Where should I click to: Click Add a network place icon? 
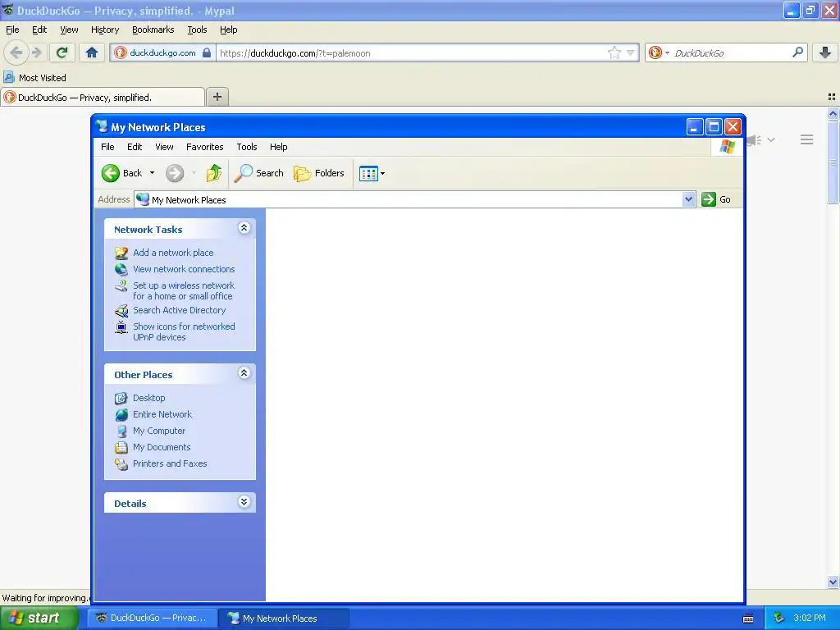[x=121, y=253]
